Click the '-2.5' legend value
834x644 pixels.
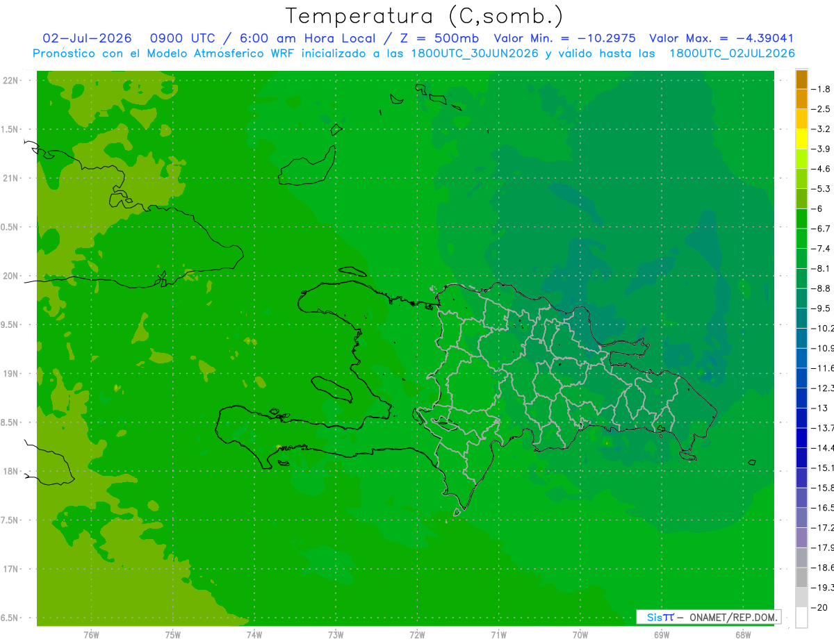point(821,109)
